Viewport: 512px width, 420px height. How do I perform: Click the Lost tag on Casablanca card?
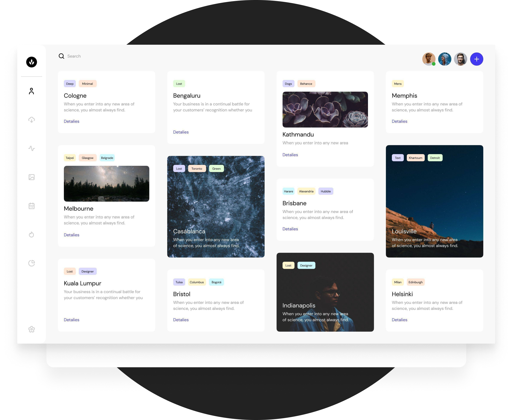click(179, 168)
